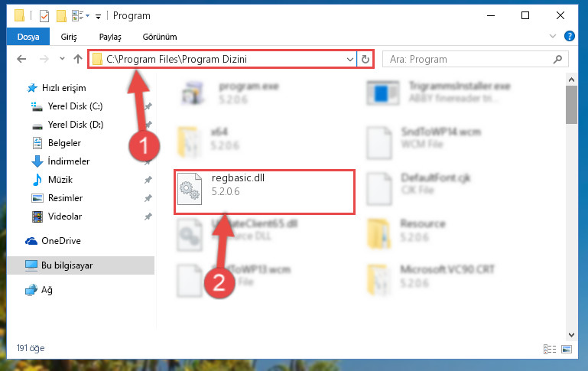
Task: Go back with the left arrow button
Action: (21, 59)
